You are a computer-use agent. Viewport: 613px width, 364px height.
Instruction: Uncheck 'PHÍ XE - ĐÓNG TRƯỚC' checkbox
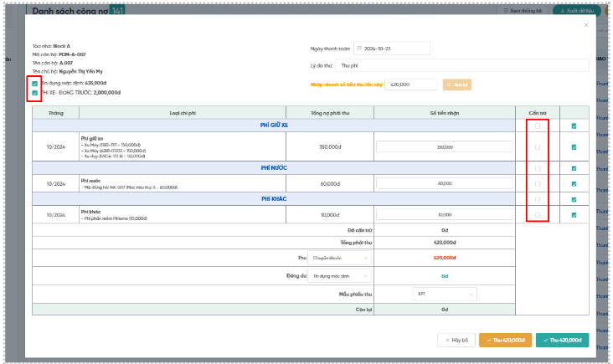(35, 93)
